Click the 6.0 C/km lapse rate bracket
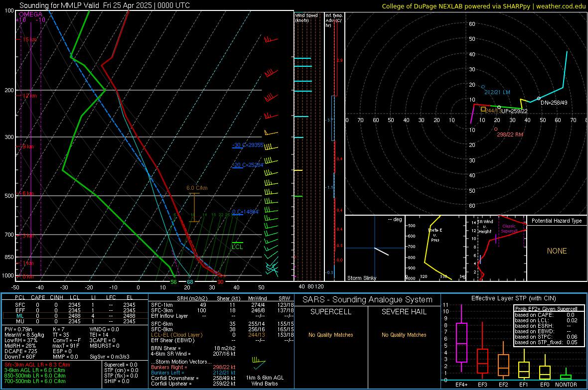 click(x=194, y=207)
